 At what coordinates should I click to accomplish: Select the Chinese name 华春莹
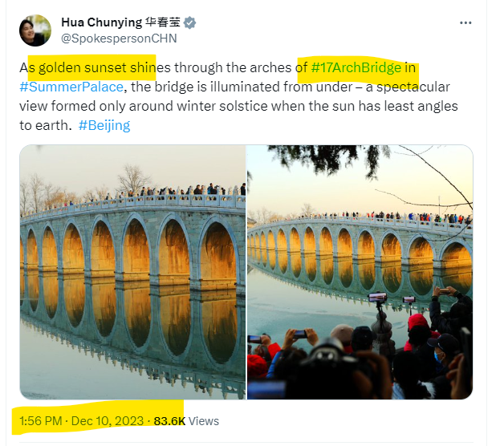point(163,22)
